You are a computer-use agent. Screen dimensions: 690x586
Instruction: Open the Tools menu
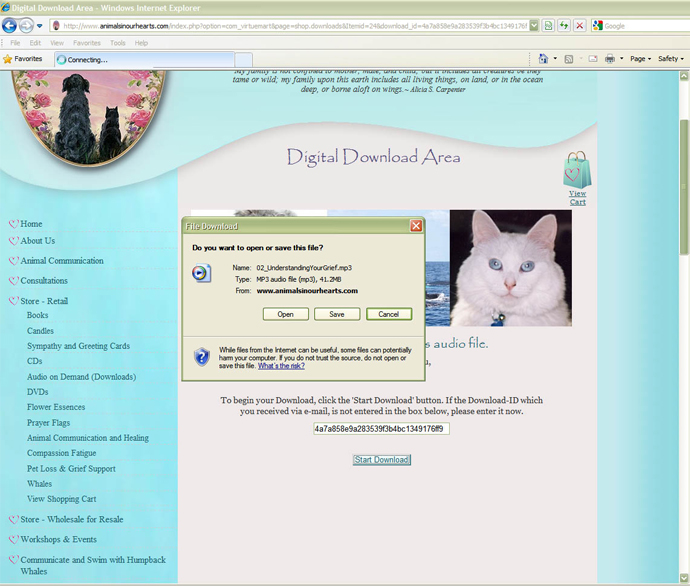click(x=118, y=43)
